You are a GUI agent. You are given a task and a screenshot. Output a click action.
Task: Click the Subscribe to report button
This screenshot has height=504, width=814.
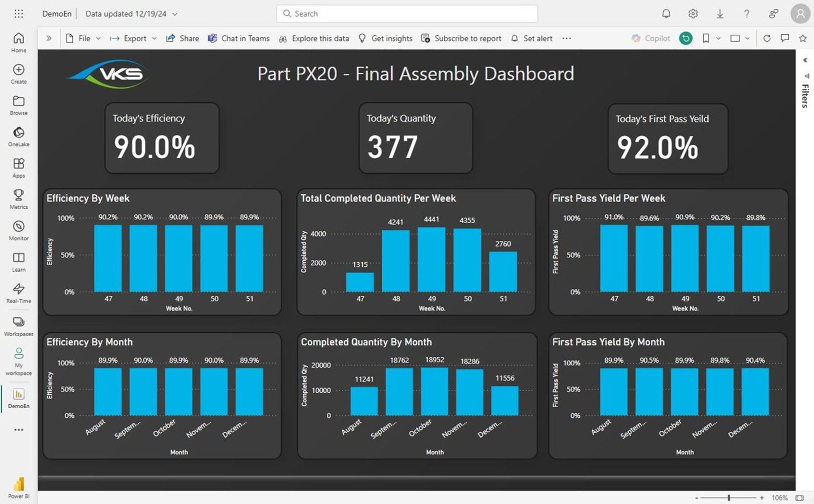pyautogui.click(x=461, y=38)
